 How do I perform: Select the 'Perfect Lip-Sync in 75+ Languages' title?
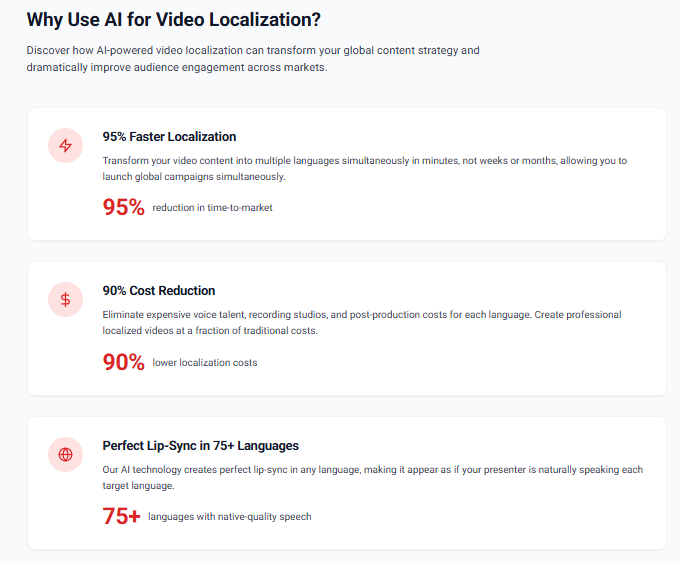coord(200,446)
